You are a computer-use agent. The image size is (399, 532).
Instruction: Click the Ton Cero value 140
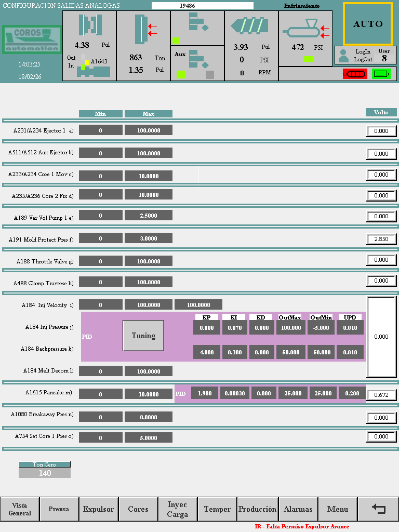45,473
